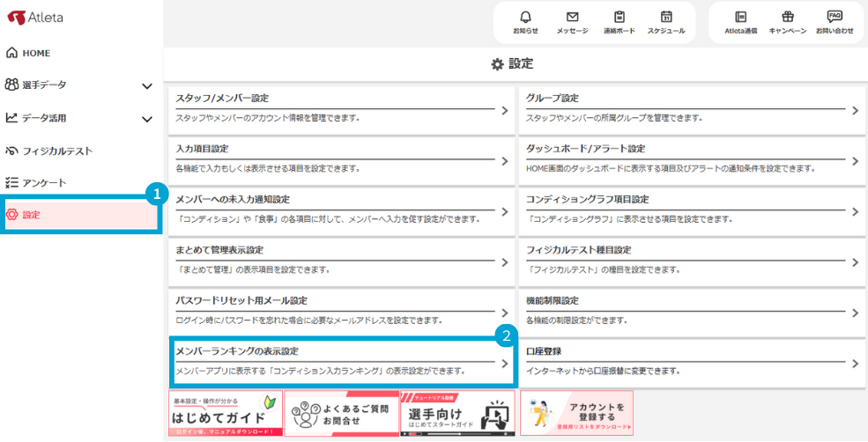Open the 連絡ボード clipboard icon
The height and width of the screenshot is (442, 868).
pyautogui.click(x=619, y=21)
